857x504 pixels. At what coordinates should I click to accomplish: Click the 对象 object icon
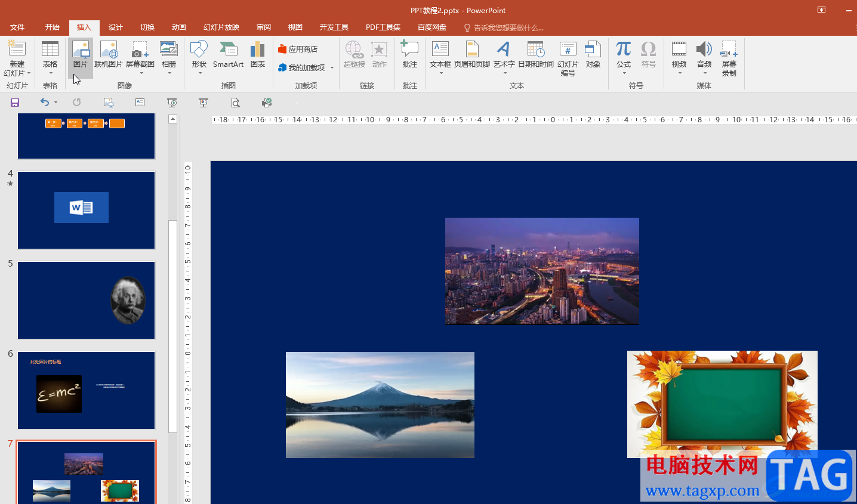pyautogui.click(x=593, y=50)
